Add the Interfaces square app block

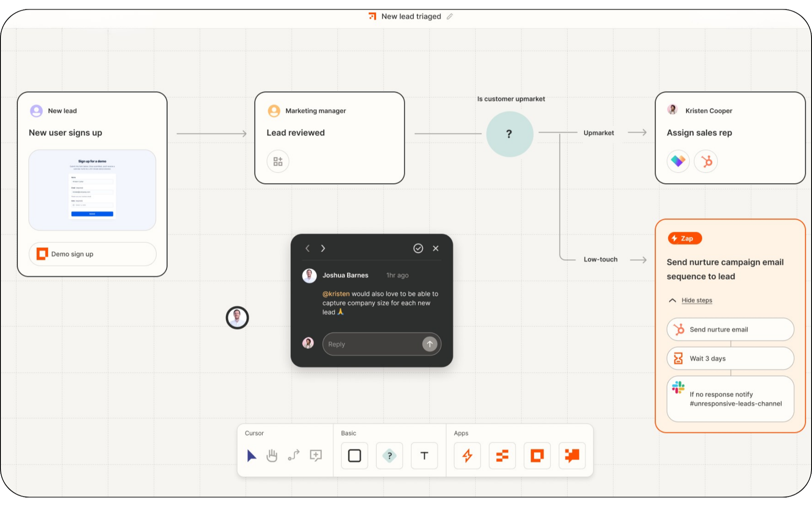pyautogui.click(x=537, y=456)
